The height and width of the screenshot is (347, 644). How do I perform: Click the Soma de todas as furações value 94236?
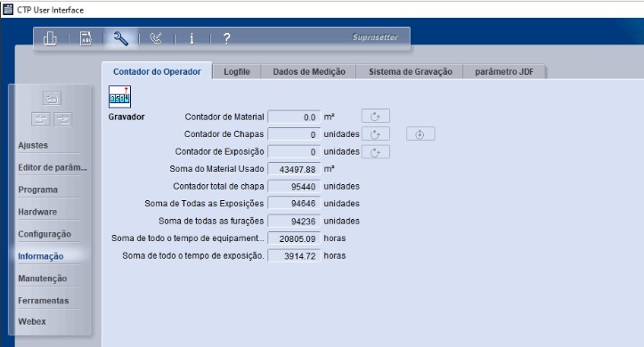(294, 221)
